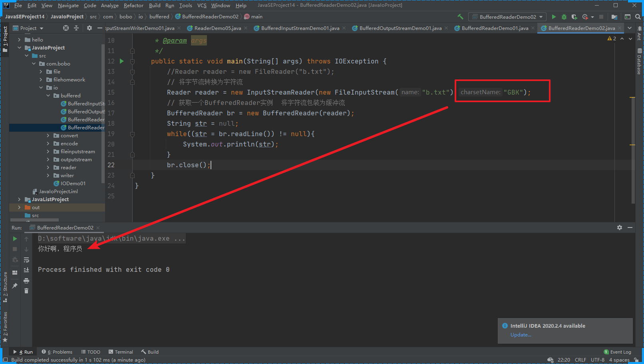Toggle soft-wrap in the Run console

click(x=26, y=260)
